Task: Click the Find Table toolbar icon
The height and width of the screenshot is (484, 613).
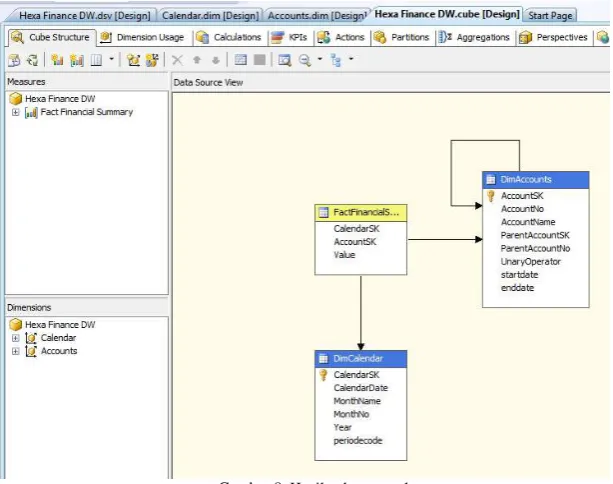Action: 285,60
